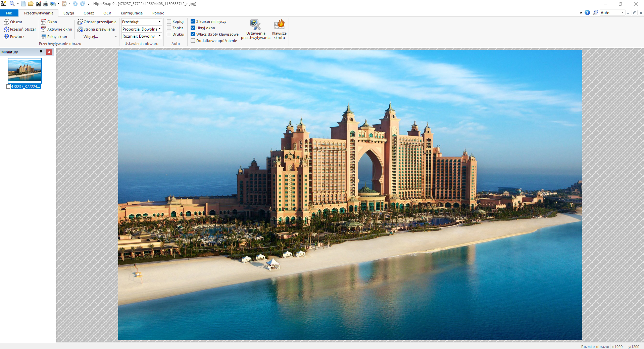This screenshot has width=644, height=349.
Task: Click the stacked windows capture icon in the quick access toolbar
Action: [53, 4]
